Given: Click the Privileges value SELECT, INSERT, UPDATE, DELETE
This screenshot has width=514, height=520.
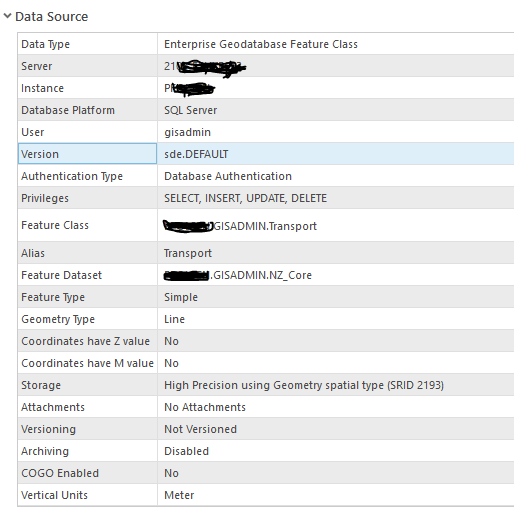Looking at the screenshot, I should click(x=245, y=198).
